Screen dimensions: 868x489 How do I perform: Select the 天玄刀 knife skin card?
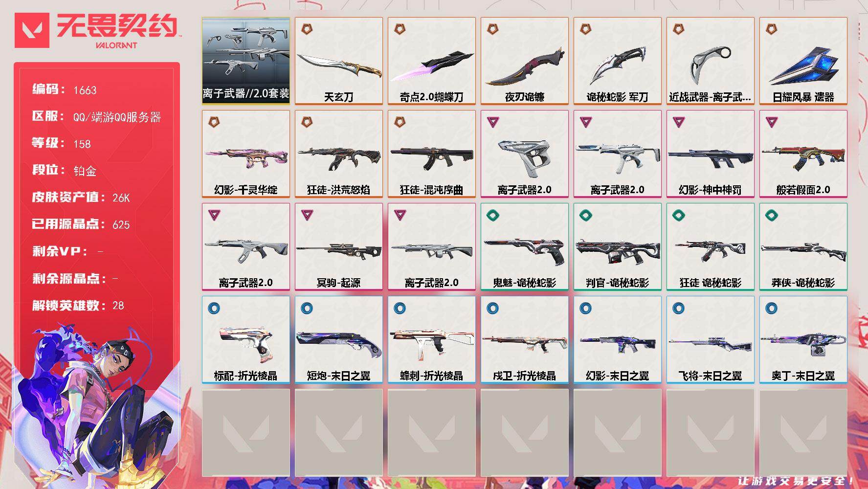point(339,61)
